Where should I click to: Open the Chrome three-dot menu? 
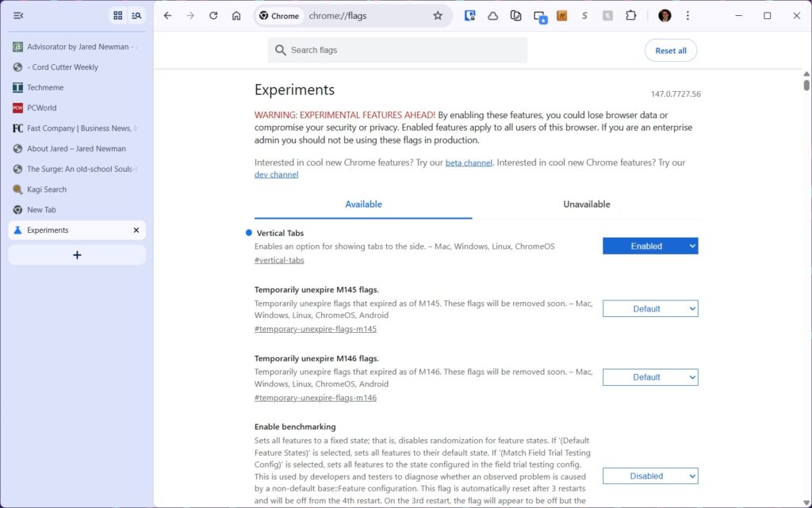click(688, 16)
